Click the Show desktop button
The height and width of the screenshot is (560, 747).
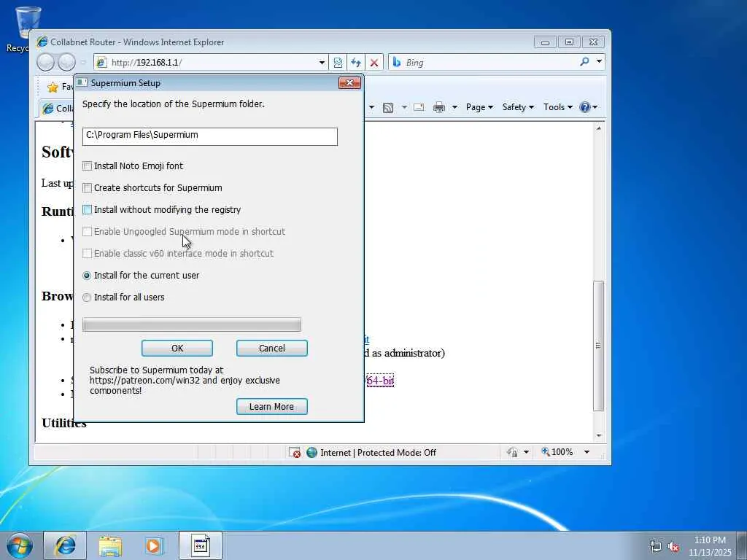[742, 545]
